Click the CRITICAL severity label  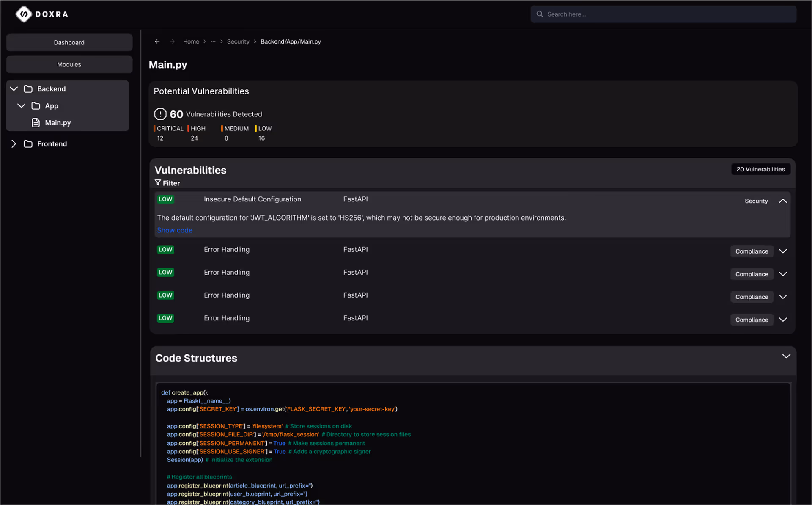pyautogui.click(x=170, y=128)
